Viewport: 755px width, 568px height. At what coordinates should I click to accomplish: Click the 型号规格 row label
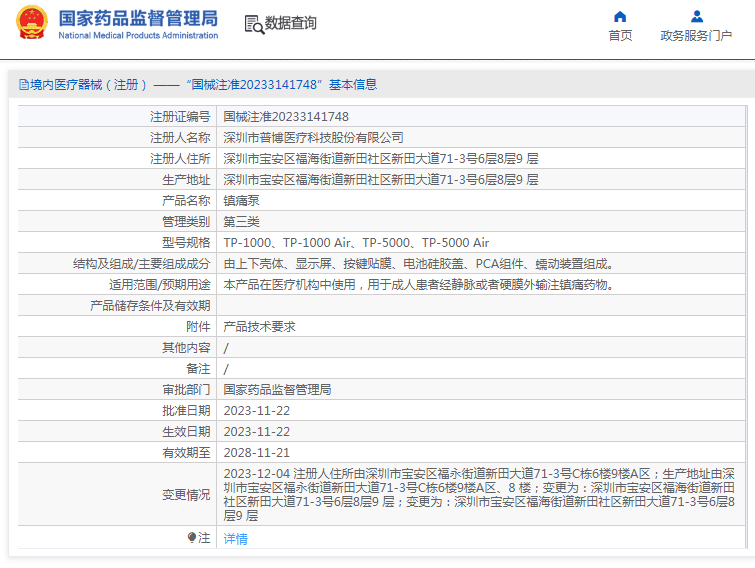coord(186,243)
